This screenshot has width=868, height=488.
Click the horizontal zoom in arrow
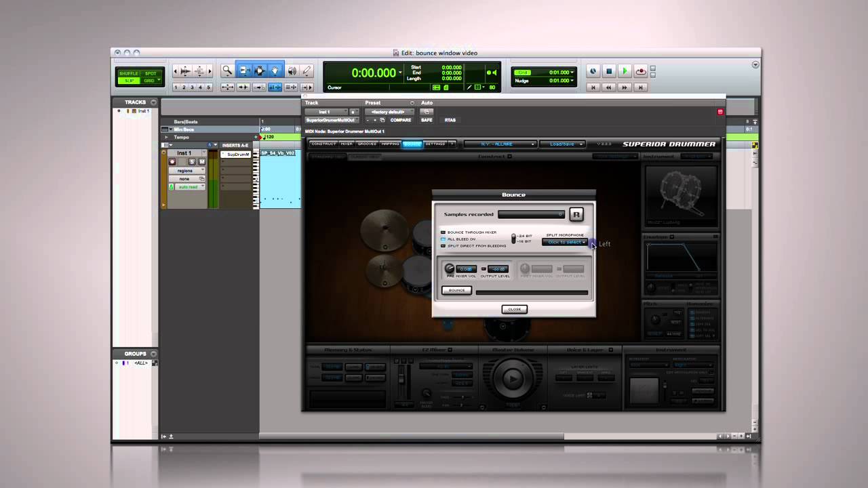point(210,71)
